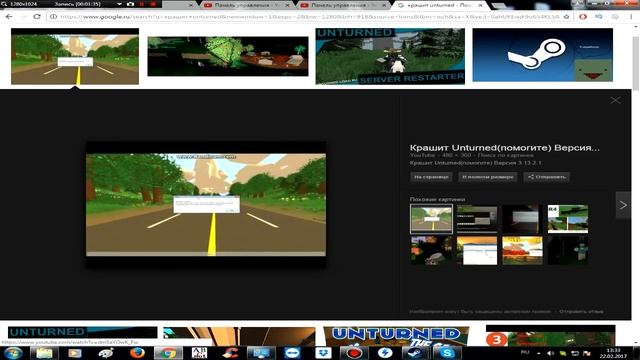Viewport: 640px width, 360px height.
Task: Click "Отправить отзыв" feedback link
Action: [581, 311]
